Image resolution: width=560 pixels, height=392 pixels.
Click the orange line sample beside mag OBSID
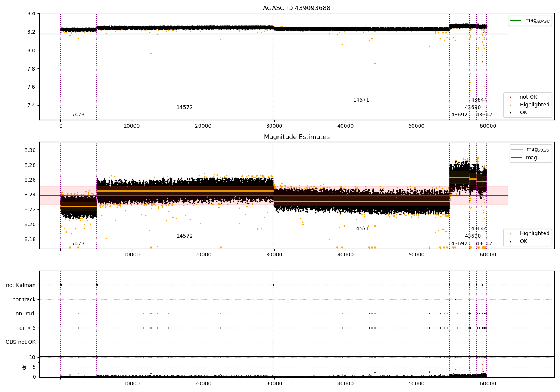[x=517, y=149]
